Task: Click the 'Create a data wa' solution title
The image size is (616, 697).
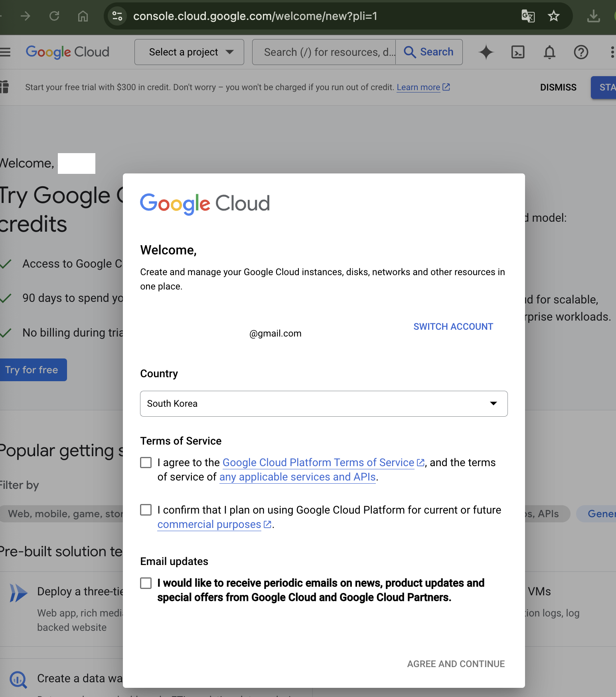Action: pyautogui.click(x=80, y=678)
